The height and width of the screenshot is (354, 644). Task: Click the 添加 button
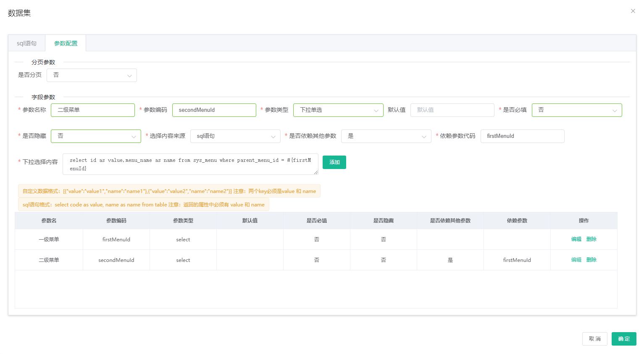coord(334,162)
